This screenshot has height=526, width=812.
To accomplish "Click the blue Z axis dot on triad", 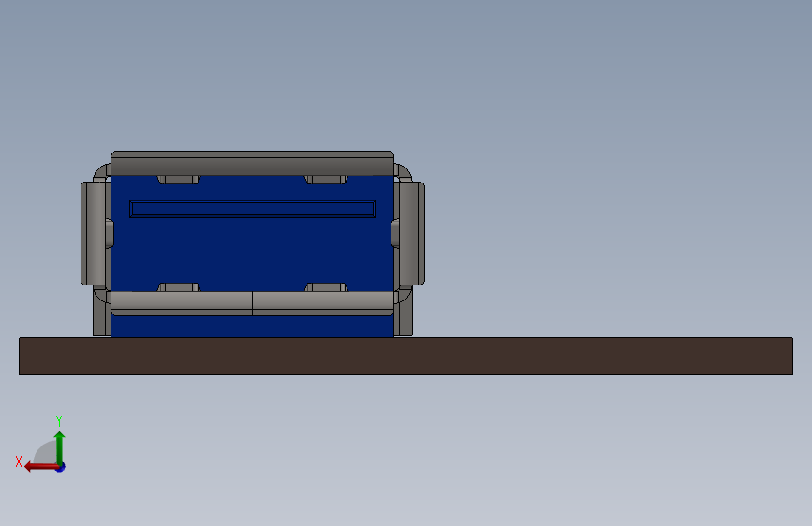I will click(x=61, y=467).
